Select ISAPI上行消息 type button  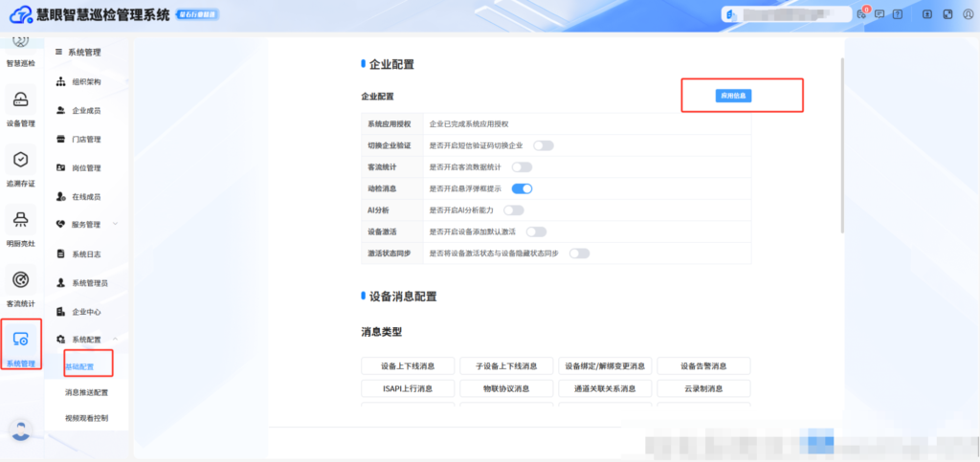(408, 388)
